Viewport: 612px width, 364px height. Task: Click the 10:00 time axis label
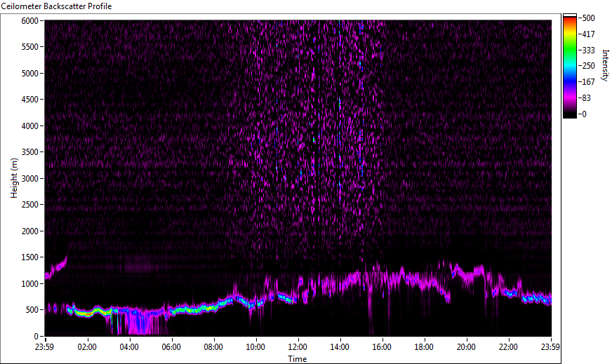pos(255,347)
